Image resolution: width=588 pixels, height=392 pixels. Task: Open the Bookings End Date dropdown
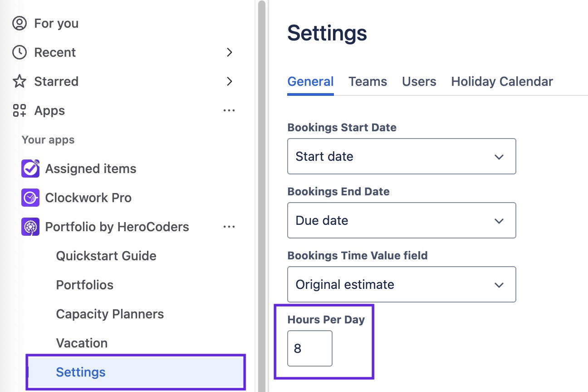(402, 221)
